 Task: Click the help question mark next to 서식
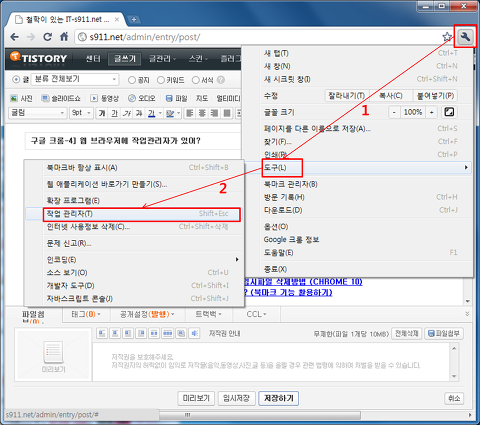(221, 80)
